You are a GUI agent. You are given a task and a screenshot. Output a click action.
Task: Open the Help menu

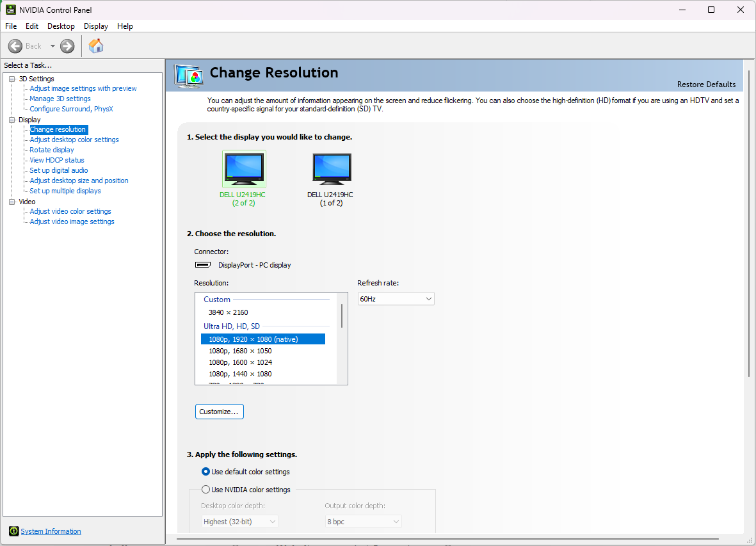(125, 26)
